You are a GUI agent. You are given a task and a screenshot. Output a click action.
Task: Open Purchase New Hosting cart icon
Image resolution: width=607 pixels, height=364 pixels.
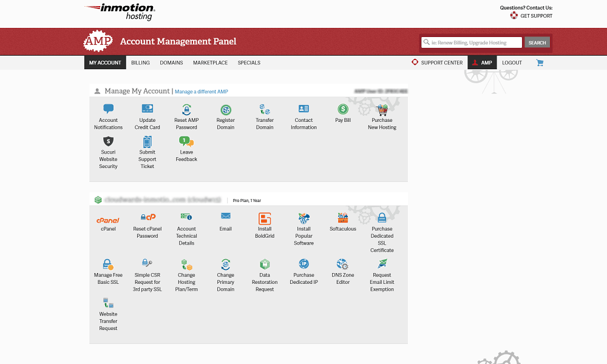point(382,110)
